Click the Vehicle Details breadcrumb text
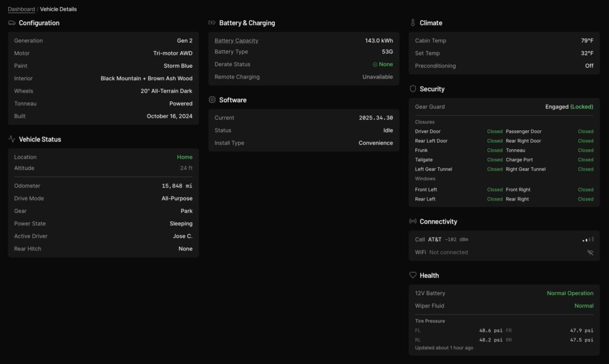The image size is (609, 364). tap(58, 9)
